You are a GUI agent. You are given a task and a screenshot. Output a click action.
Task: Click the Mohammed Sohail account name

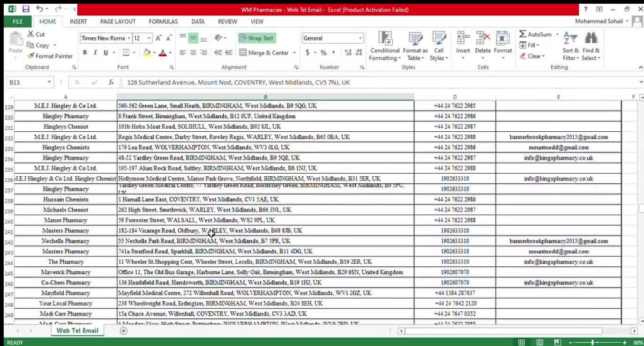pyautogui.click(x=598, y=21)
